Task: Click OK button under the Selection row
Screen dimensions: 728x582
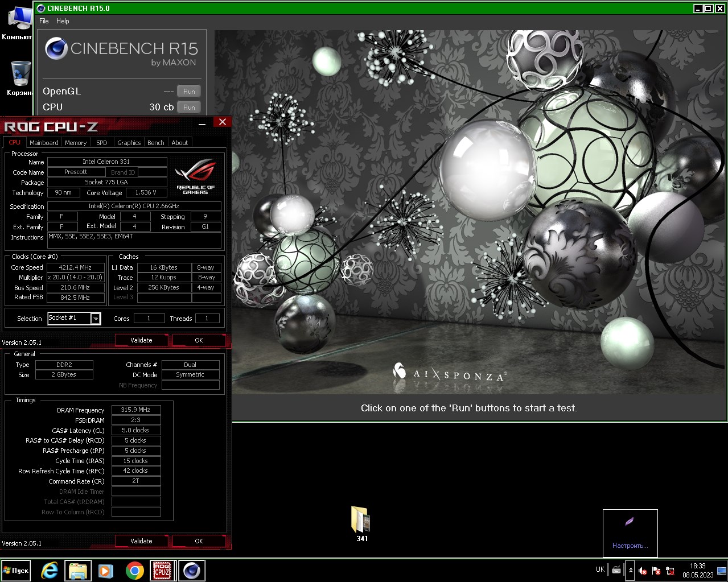Action: coord(199,340)
